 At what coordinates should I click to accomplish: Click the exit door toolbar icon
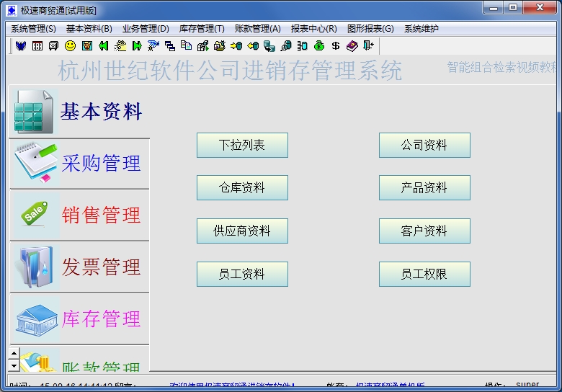[368, 45]
